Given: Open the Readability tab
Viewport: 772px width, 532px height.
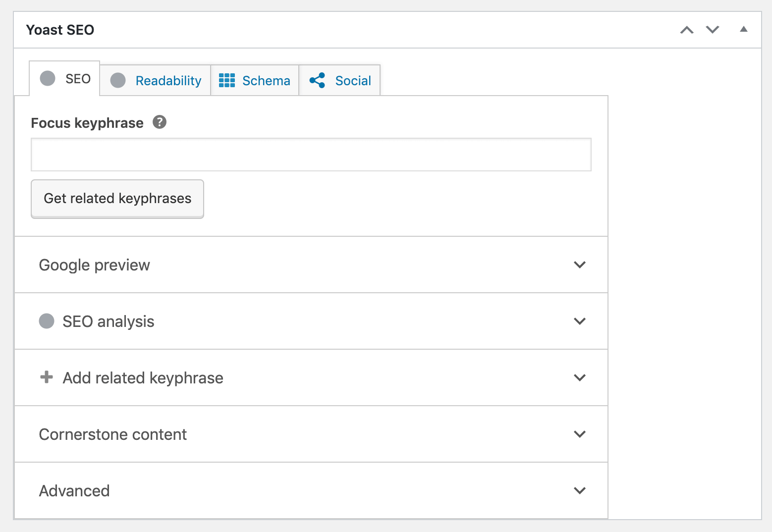Looking at the screenshot, I should tap(156, 80).
